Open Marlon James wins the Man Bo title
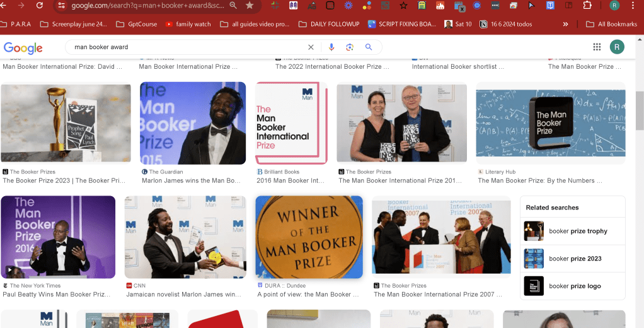 191,180
